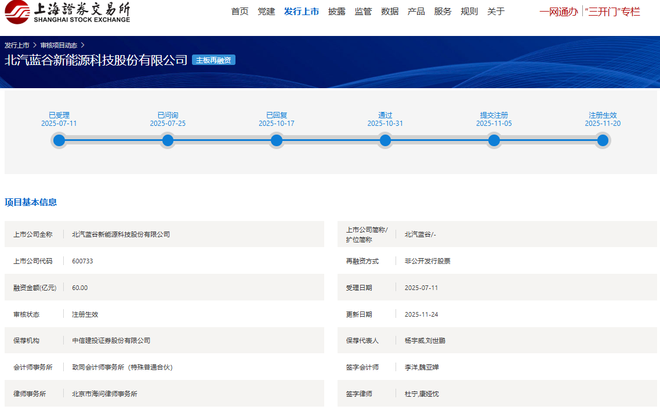
Task: Click the 通过 milestone dot
Action: 385,140
